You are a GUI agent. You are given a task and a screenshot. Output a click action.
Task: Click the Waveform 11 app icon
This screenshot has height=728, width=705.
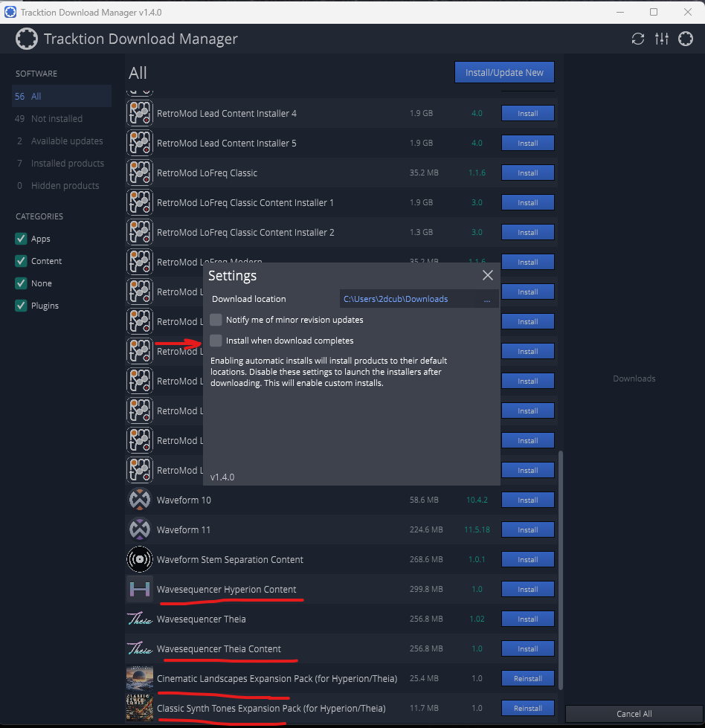point(140,529)
